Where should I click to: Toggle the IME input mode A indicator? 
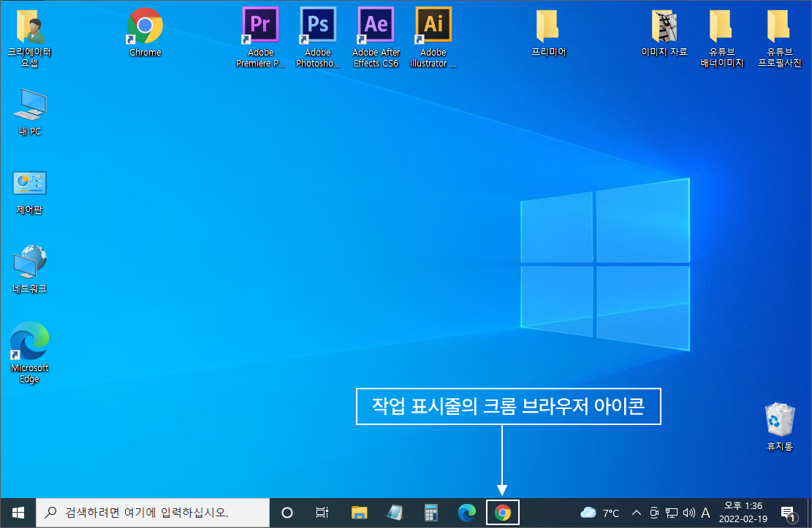(x=705, y=513)
